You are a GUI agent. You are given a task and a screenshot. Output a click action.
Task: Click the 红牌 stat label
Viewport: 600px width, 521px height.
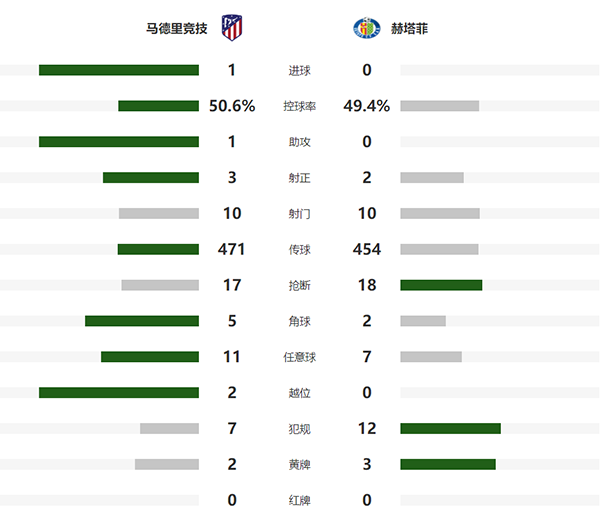click(x=299, y=500)
